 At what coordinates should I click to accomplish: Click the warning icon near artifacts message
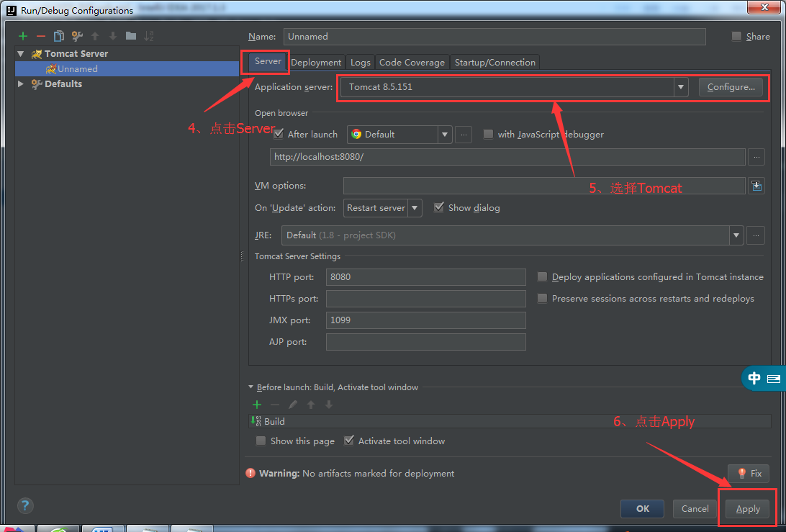point(250,474)
